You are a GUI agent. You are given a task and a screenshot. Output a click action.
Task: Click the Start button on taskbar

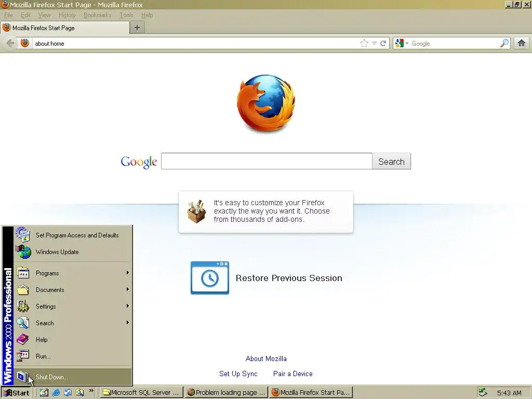pos(16,393)
